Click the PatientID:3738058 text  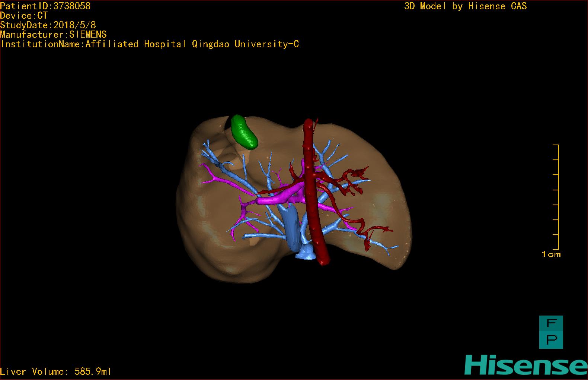[x=45, y=6]
